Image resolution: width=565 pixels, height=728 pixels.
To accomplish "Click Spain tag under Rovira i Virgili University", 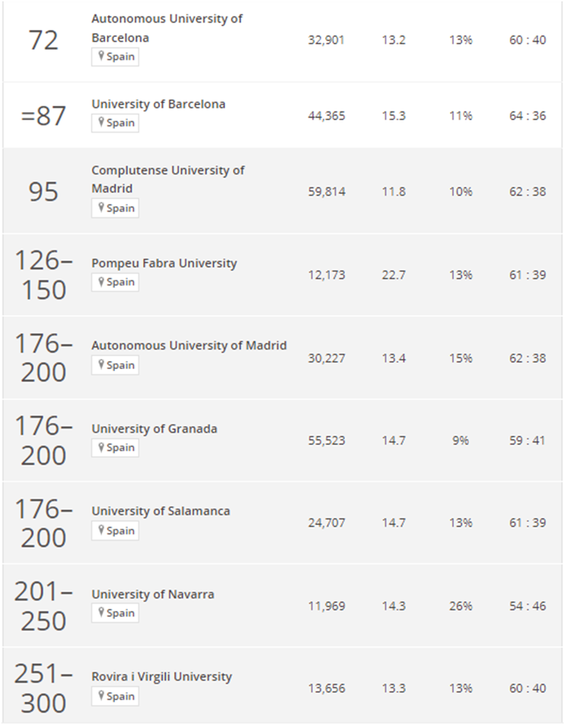I will pyautogui.click(x=115, y=697).
